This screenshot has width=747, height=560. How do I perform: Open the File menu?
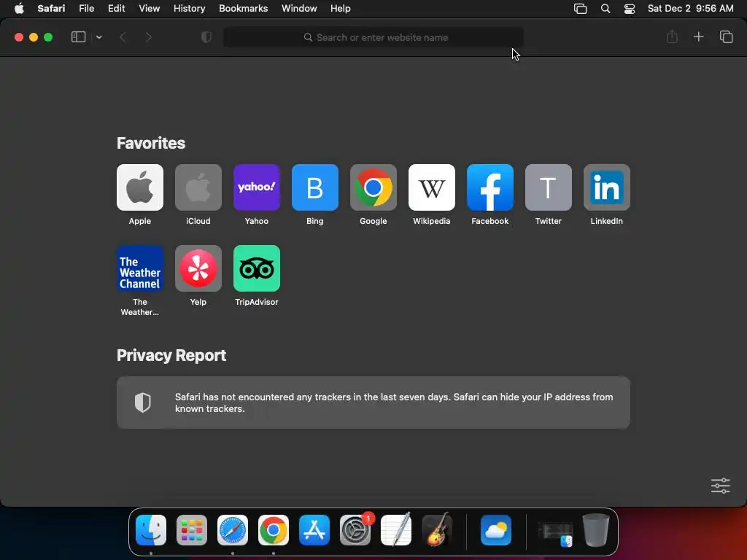(86, 9)
